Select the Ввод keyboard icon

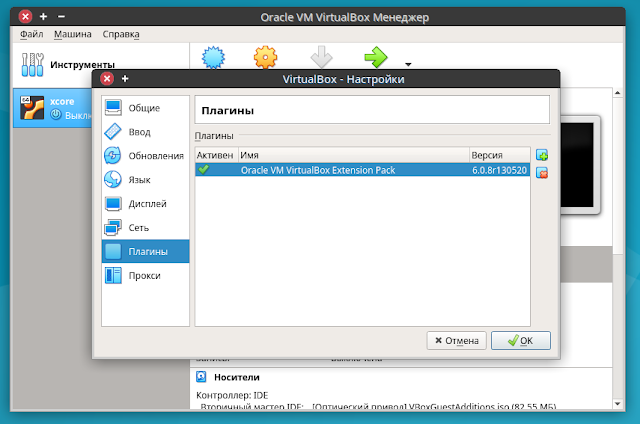click(x=113, y=132)
